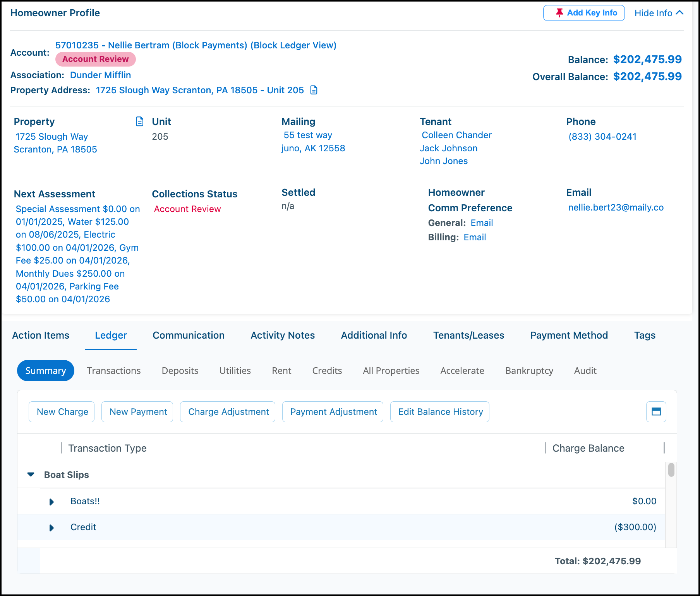Open the Next Assessment details link

coord(77,254)
